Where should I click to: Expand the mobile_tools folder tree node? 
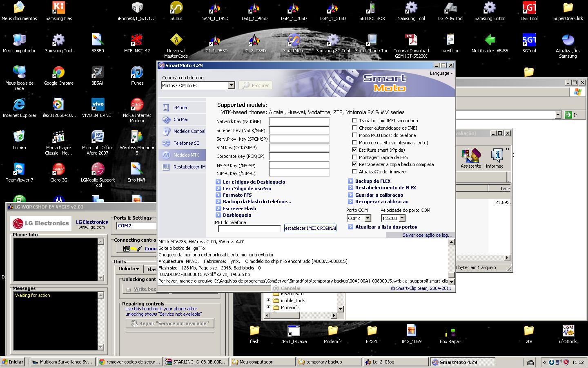coord(268,301)
